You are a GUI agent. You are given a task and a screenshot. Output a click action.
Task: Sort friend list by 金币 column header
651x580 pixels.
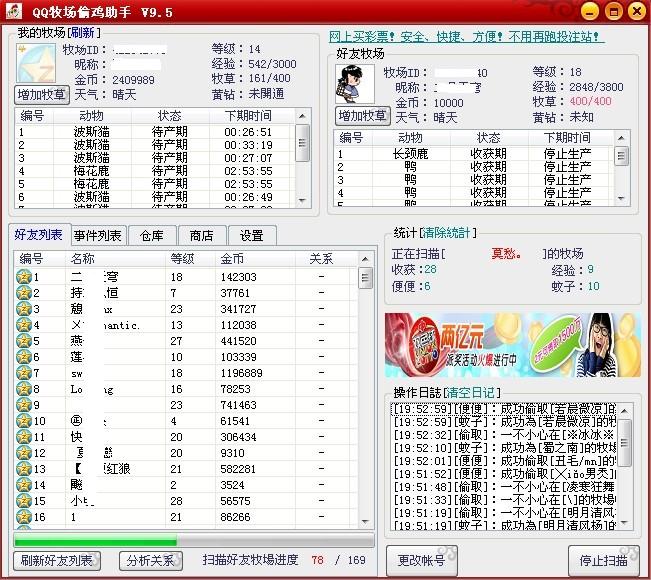tap(255, 259)
